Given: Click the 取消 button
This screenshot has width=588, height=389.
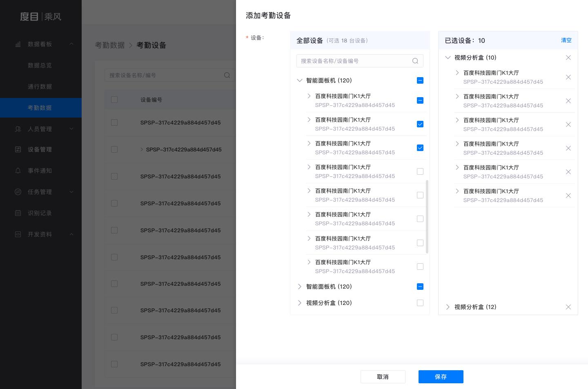Looking at the screenshot, I should (383, 377).
